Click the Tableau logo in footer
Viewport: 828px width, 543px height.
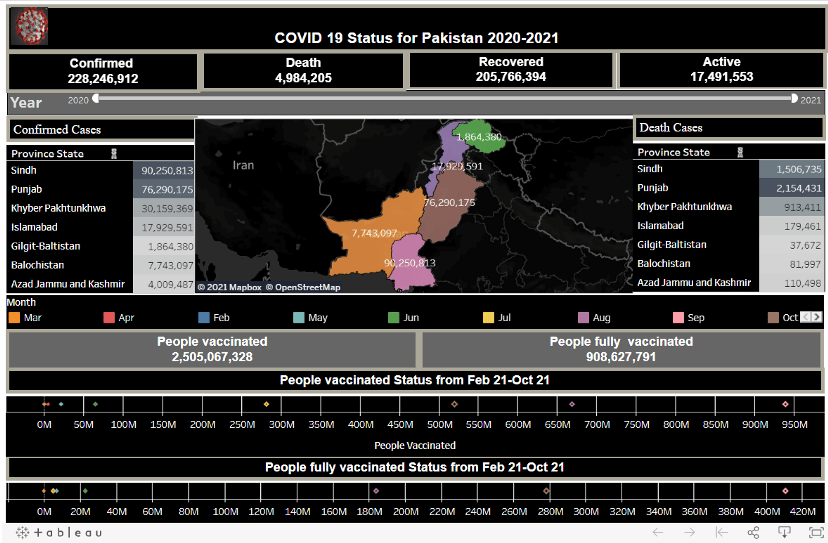point(59,532)
